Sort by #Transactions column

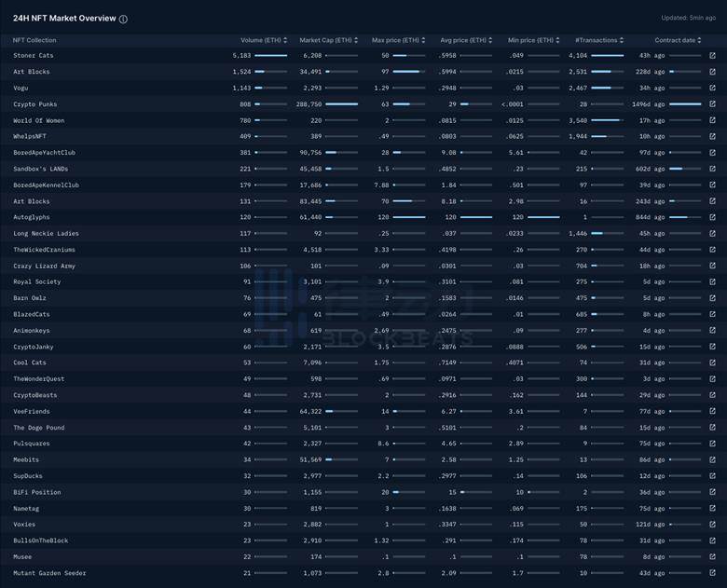(599, 40)
